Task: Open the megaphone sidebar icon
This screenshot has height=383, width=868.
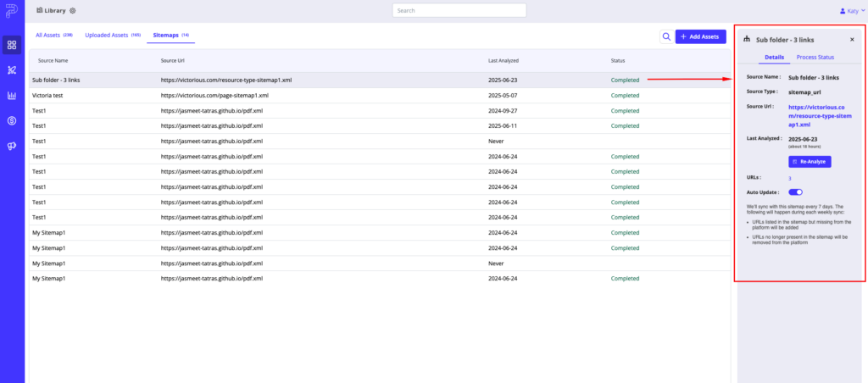Action: (x=12, y=146)
